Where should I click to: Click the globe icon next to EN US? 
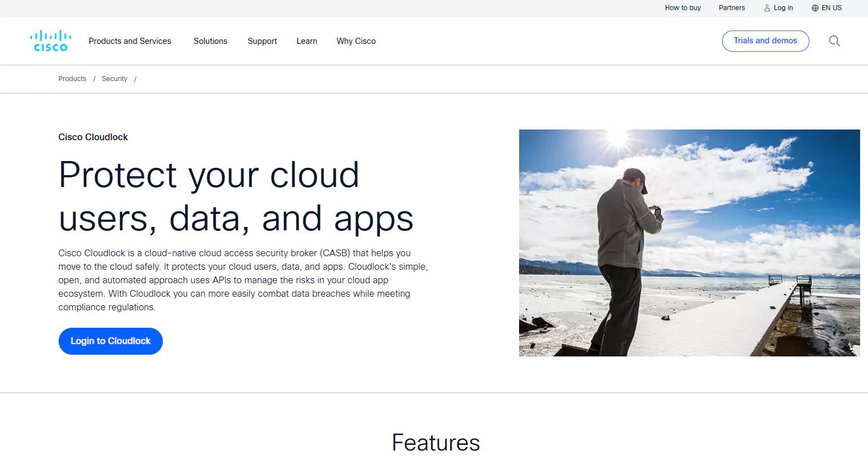pyautogui.click(x=814, y=8)
